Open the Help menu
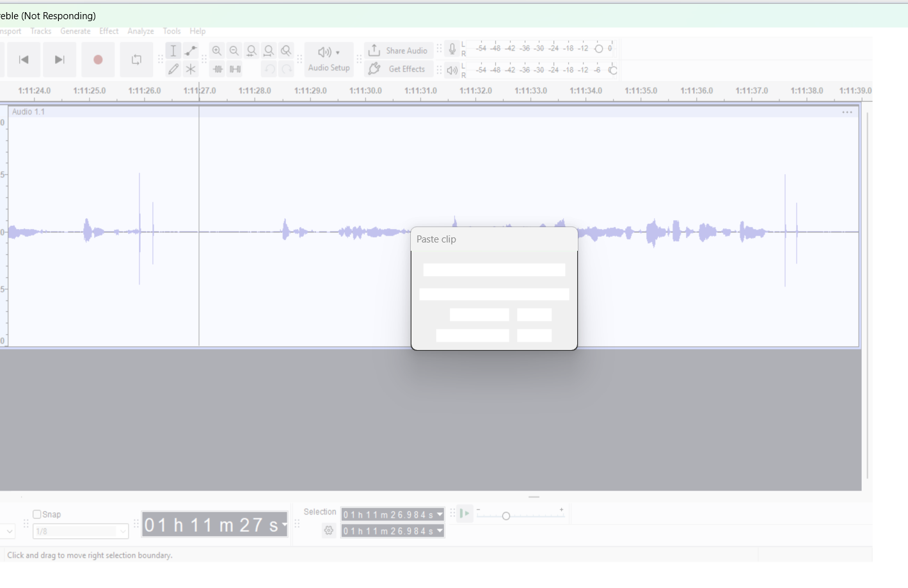 pos(198,31)
